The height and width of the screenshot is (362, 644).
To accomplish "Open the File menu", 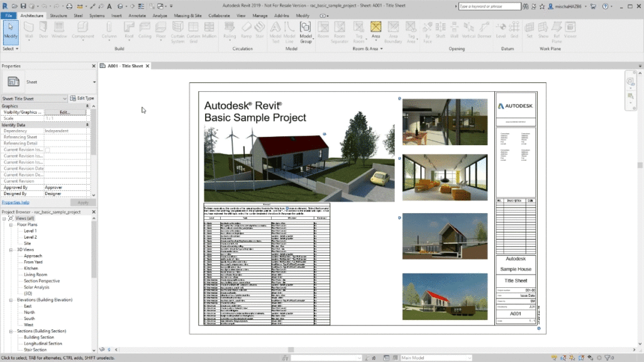I will [x=9, y=16].
